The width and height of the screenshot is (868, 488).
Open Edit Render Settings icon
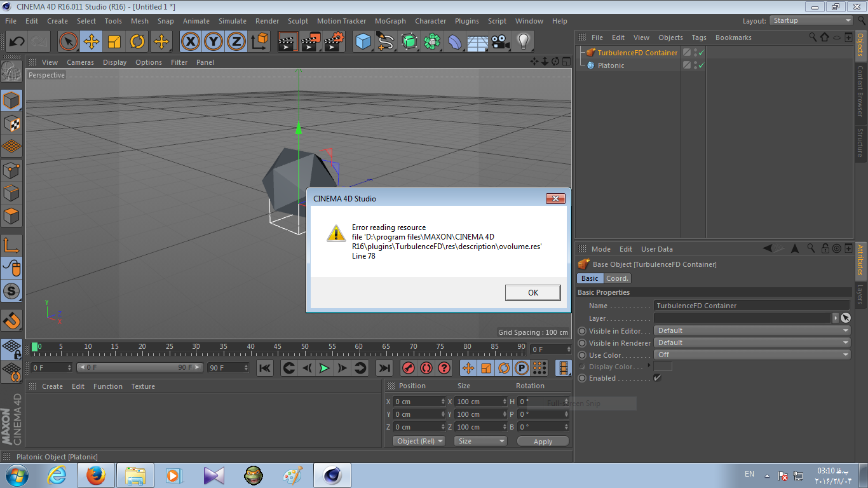[334, 42]
